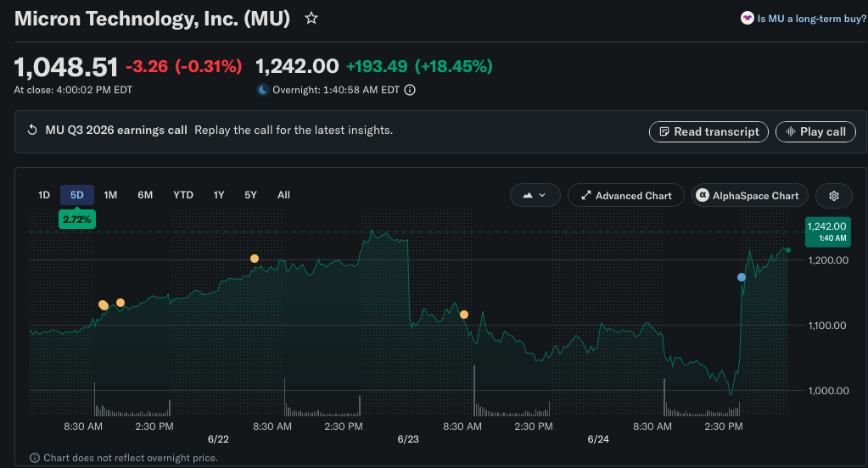Click the overnight price info icon
Screen dimensions: 868x468
410,90
